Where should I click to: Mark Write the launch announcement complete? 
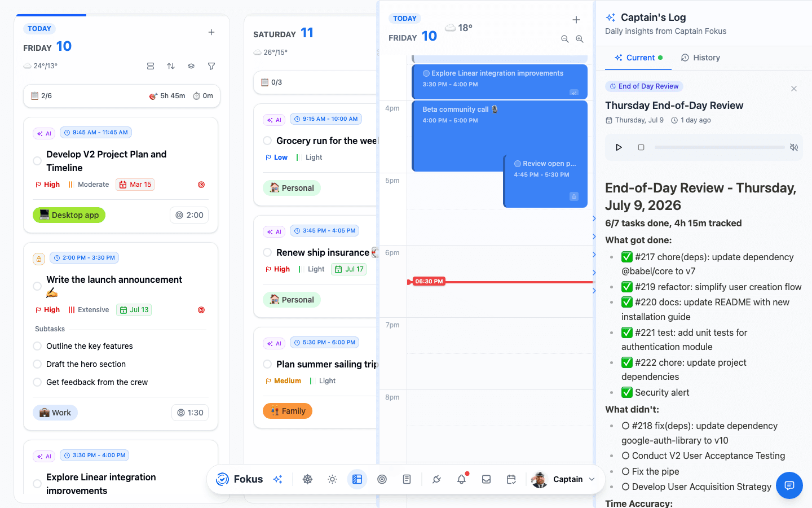click(37, 286)
